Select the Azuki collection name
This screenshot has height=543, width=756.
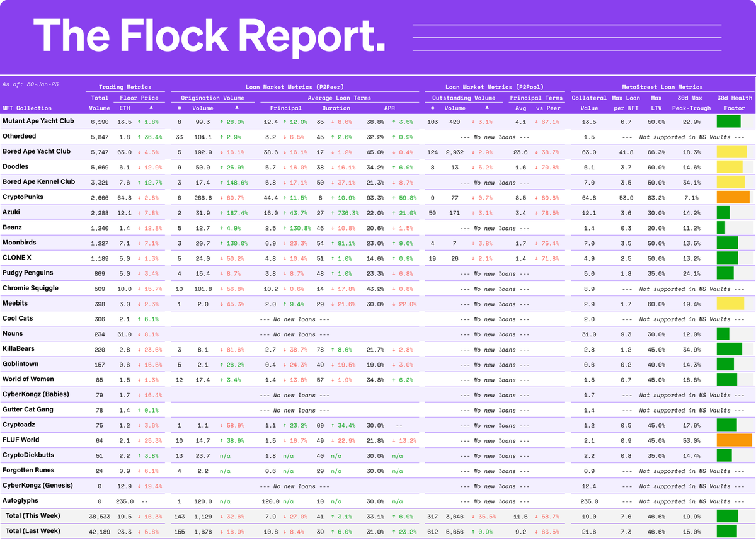click(x=12, y=212)
